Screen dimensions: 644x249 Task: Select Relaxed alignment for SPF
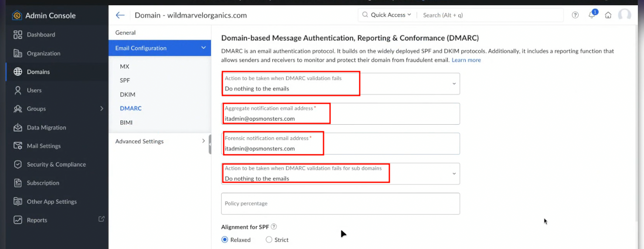coord(225,240)
